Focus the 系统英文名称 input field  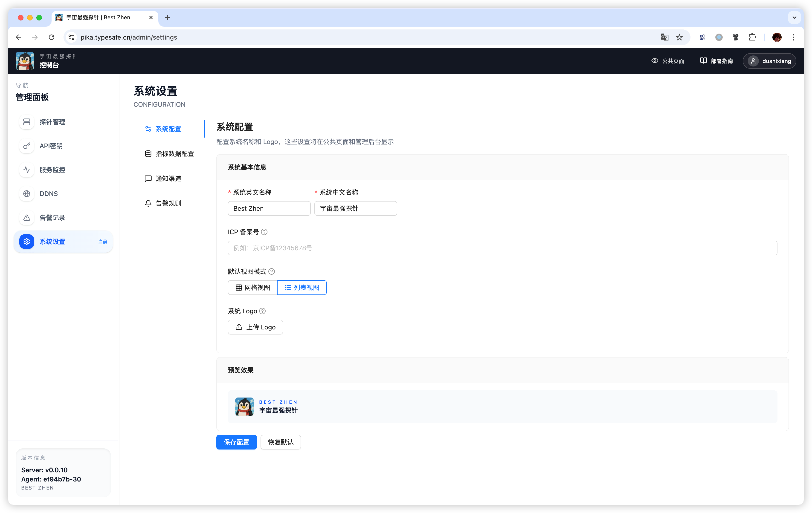[269, 209]
